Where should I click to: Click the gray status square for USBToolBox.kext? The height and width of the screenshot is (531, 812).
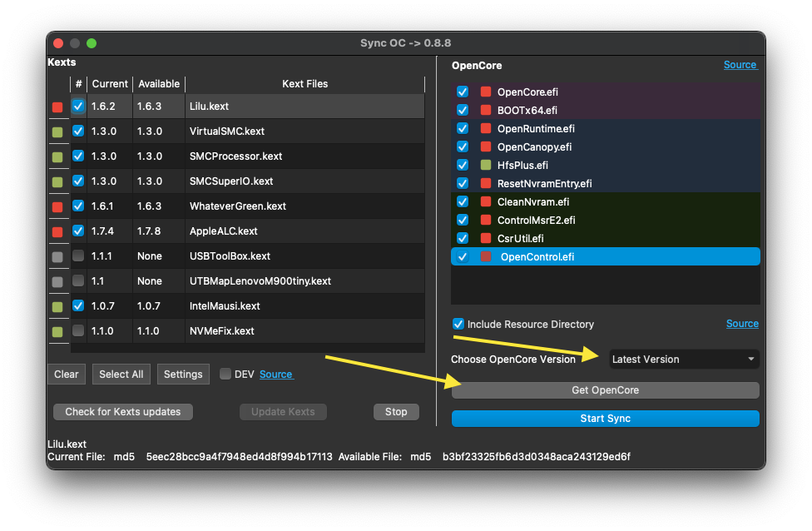57,257
